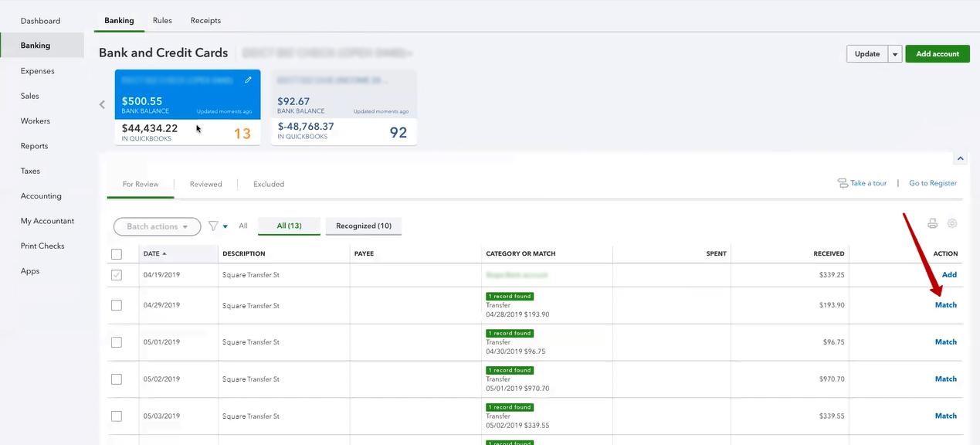Open the Update button dropdown arrow
The image size is (980, 445).
pyautogui.click(x=895, y=54)
